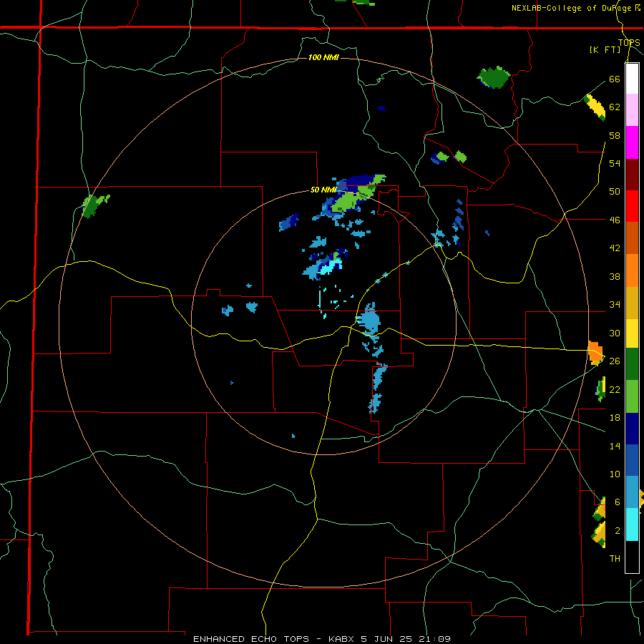Viewport: 644px width, 644px height.
Task: Select the dark red legend swatch
Action: 632,175
